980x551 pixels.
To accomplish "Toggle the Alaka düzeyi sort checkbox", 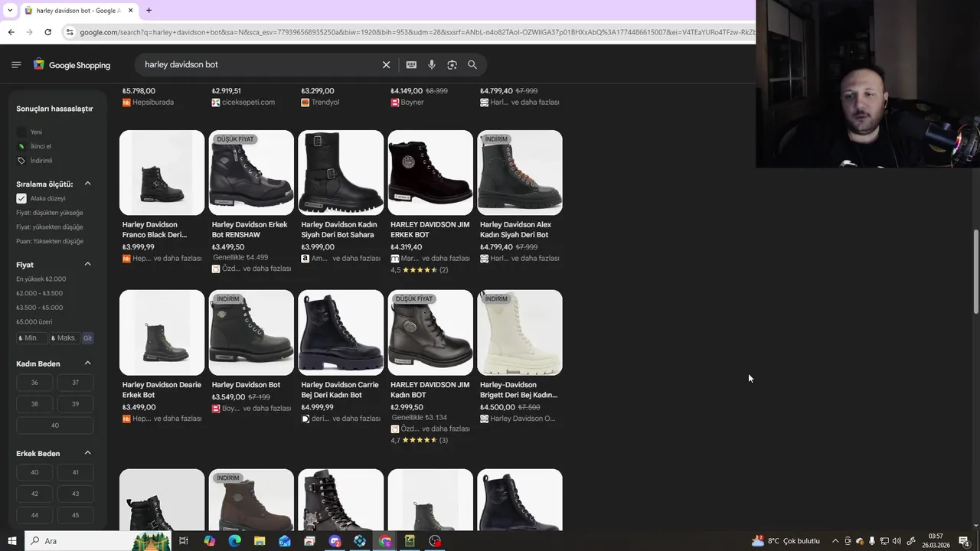I will pos(21,198).
